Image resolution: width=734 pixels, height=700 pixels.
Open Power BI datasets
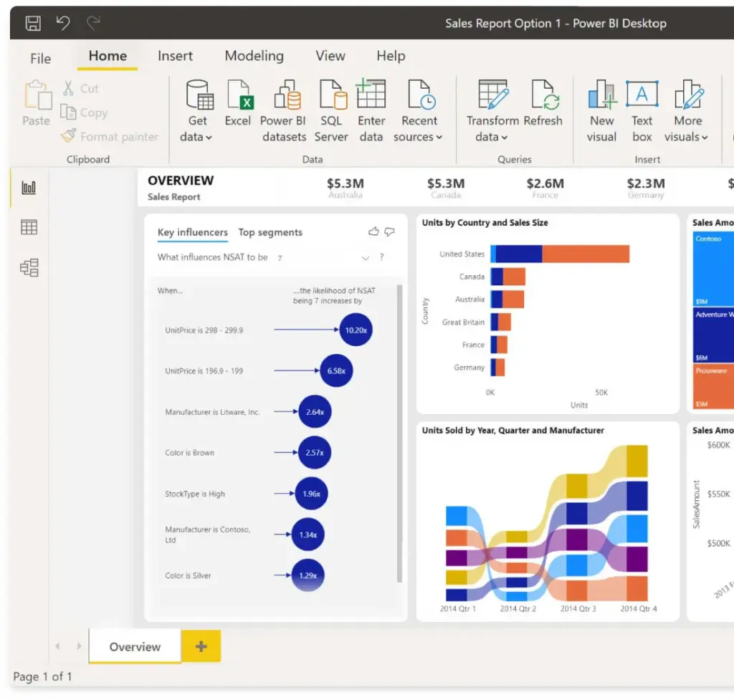click(x=284, y=111)
